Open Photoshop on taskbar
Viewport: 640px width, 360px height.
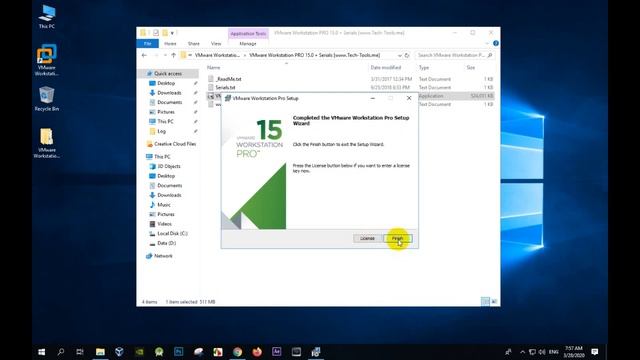[178, 352]
